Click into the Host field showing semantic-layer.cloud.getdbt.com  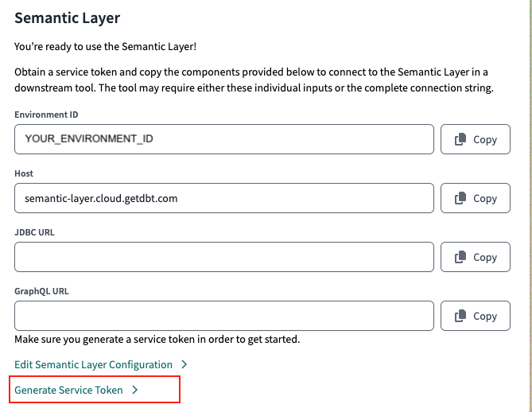[x=223, y=198]
